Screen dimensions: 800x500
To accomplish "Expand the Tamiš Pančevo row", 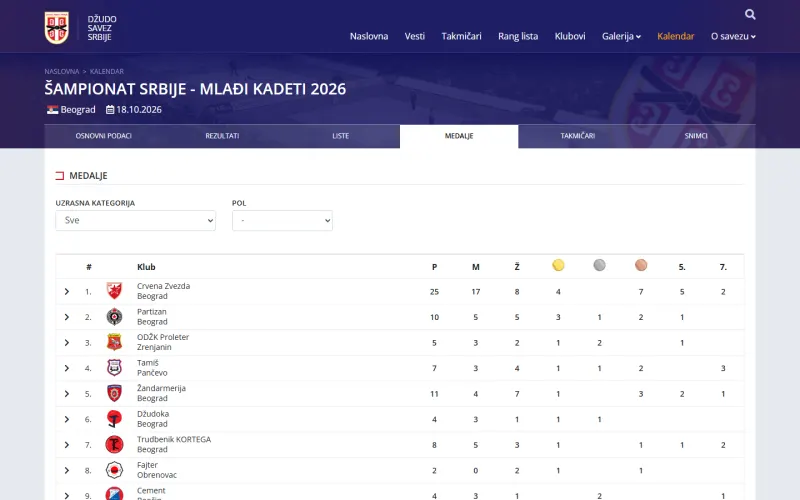I will point(67,368).
